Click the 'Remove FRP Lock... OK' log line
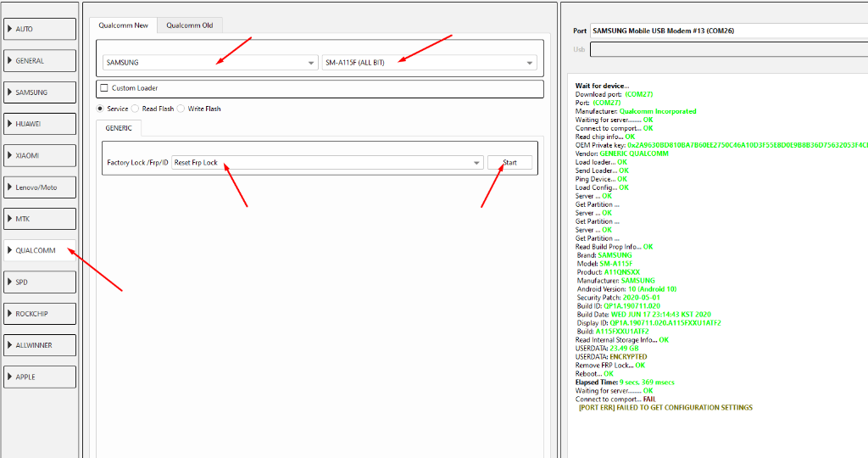Screen dimensions: 868x458 [610, 366]
